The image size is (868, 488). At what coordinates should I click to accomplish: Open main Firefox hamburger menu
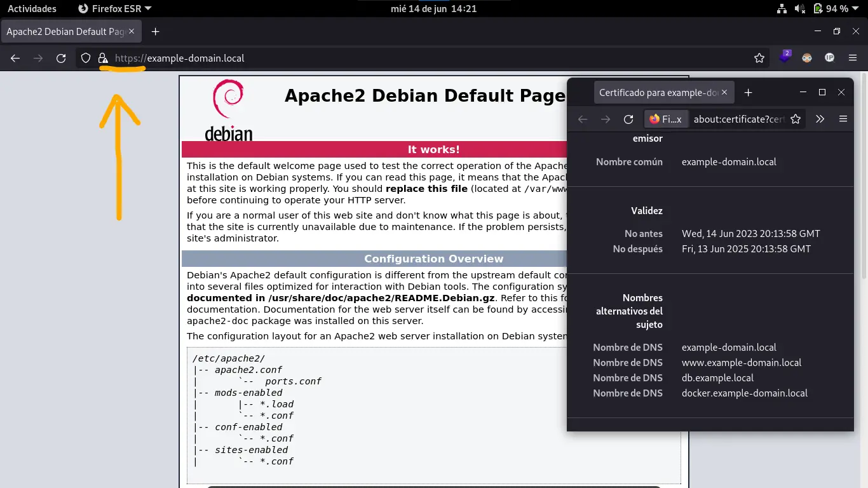pyautogui.click(x=853, y=58)
